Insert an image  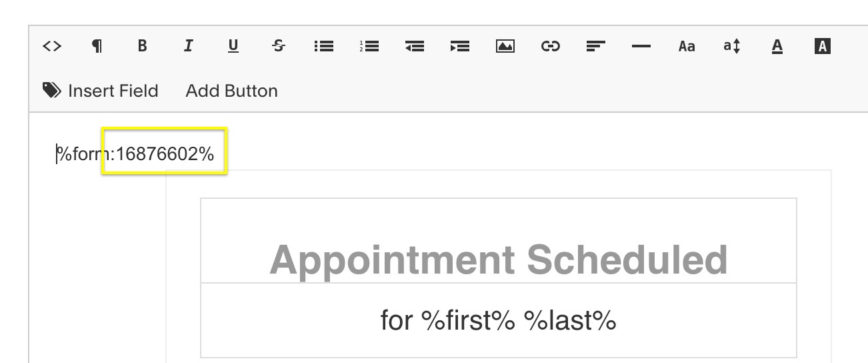click(x=505, y=46)
